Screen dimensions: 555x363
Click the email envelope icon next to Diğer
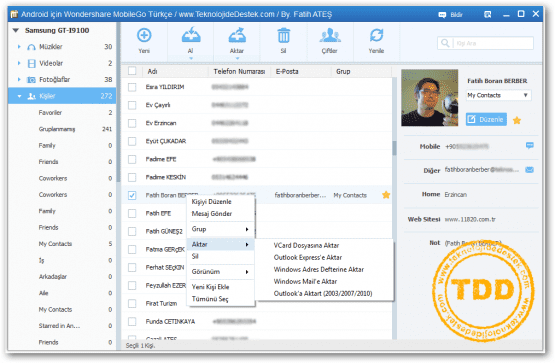(530, 170)
